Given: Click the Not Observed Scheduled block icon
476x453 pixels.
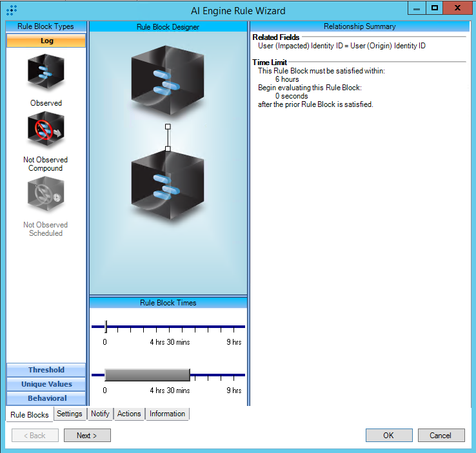Looking at the screenshot, I should tap(46, 196).
